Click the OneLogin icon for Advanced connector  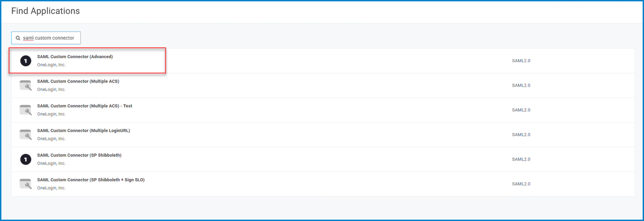(x=26, y=61)
